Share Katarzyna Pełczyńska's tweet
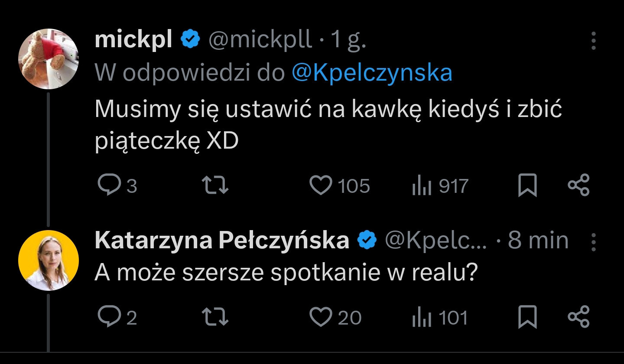 click(x=578, y=316)
